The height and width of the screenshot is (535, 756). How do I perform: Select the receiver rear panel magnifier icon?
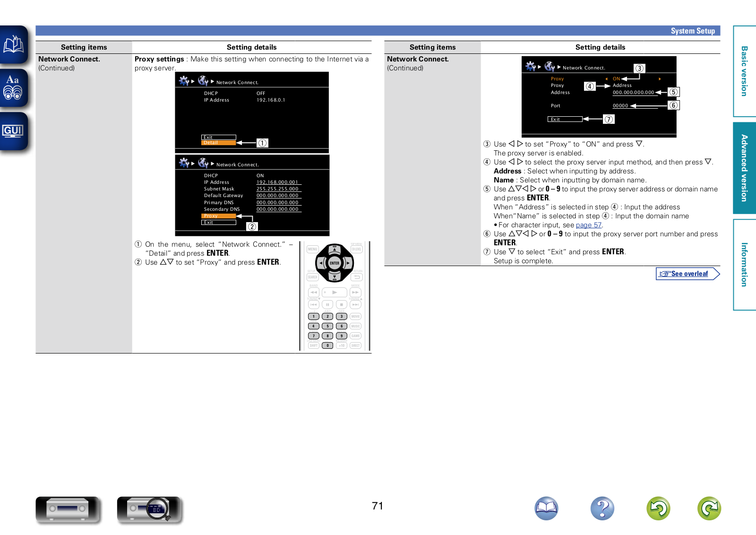pyautogui.click(x=149, y=509)
